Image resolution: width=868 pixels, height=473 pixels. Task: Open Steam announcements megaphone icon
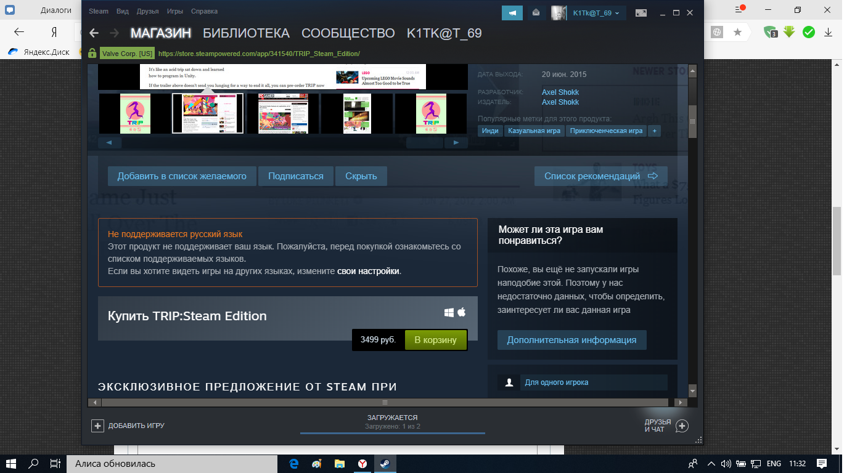point(512,13)
